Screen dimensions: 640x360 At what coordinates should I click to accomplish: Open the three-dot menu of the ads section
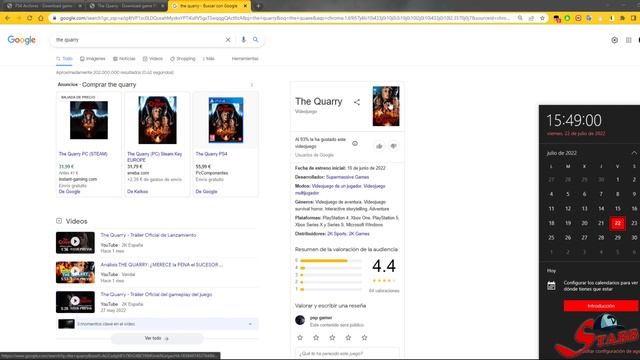[x=252, y=85]
